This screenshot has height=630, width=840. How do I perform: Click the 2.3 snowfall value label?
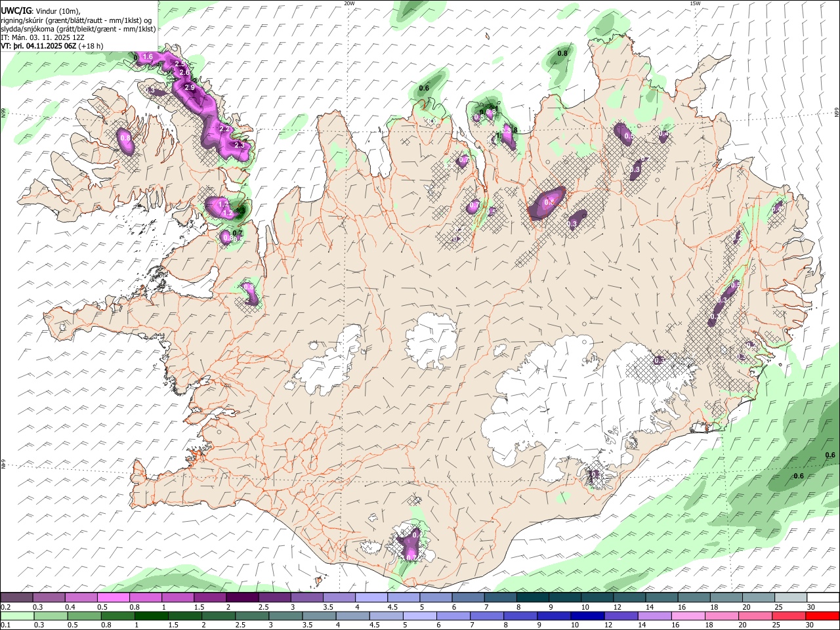click(240, 145)
